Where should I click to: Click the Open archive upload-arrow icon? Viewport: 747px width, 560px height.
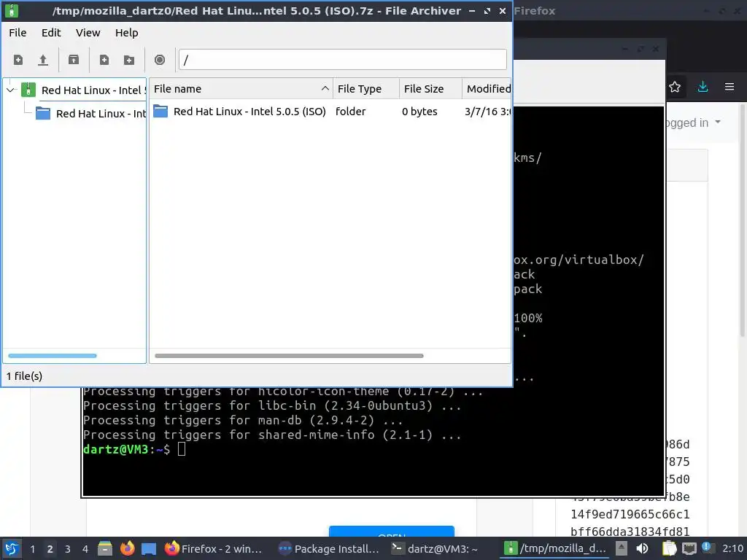(x=43, y=60)
